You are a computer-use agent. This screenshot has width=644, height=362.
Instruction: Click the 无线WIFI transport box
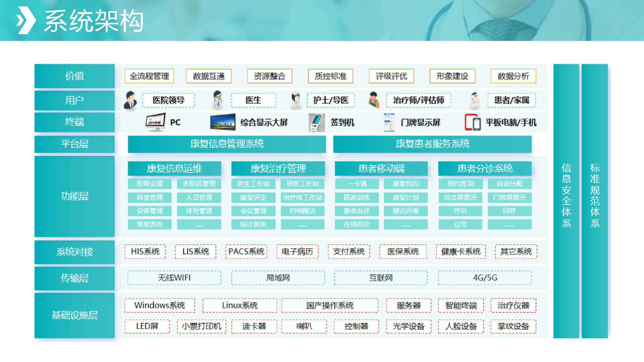(x=174, y=278)
